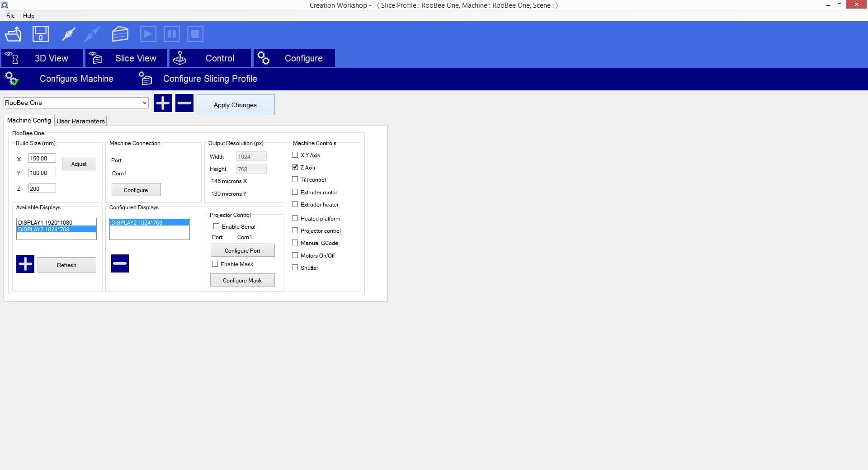868x470 pixels.
Task: Add a display with the plus button
Action: [x=25, y=263]
